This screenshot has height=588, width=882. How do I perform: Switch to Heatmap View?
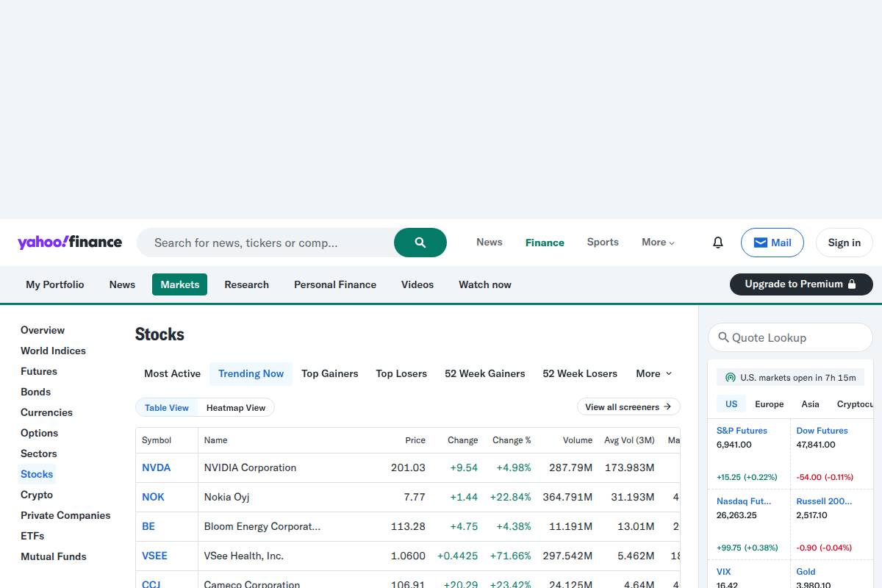point(237,407)
